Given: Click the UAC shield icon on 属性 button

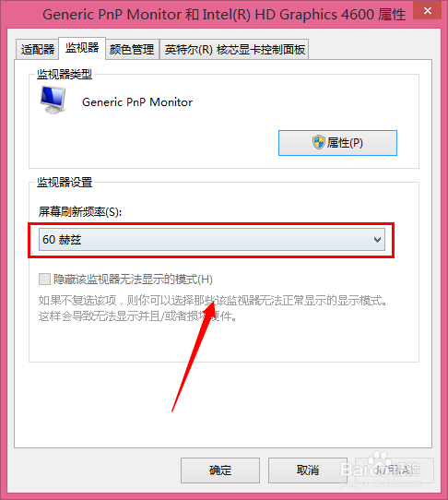Looking at the screenshot, I should [x=318, y=142].
